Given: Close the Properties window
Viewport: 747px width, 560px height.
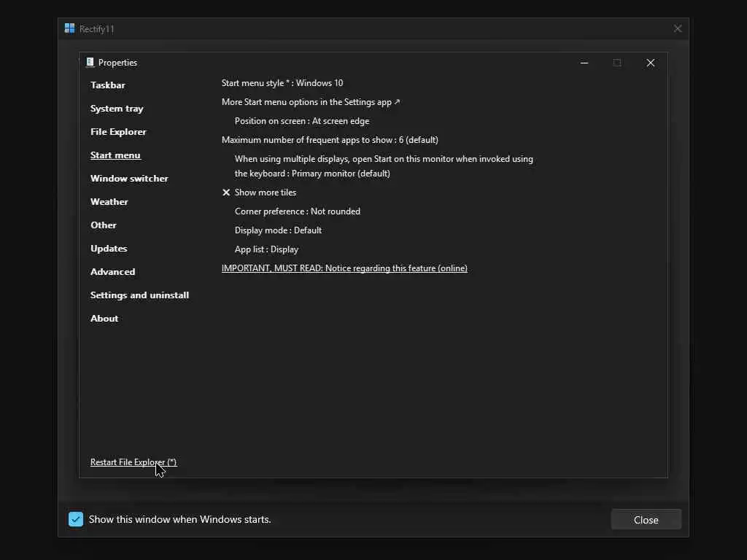Looking at the screenshot, I should tap(650, 63).
